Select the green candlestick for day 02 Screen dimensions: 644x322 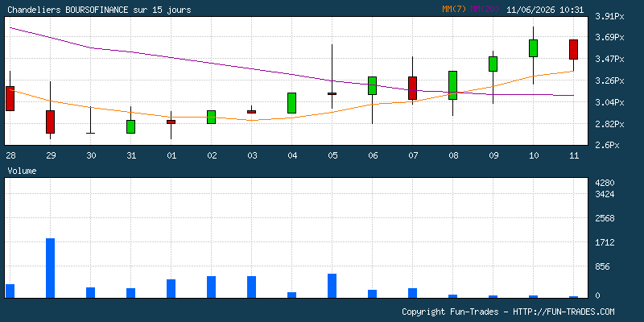pyautogui.click(x=211, y=117)
